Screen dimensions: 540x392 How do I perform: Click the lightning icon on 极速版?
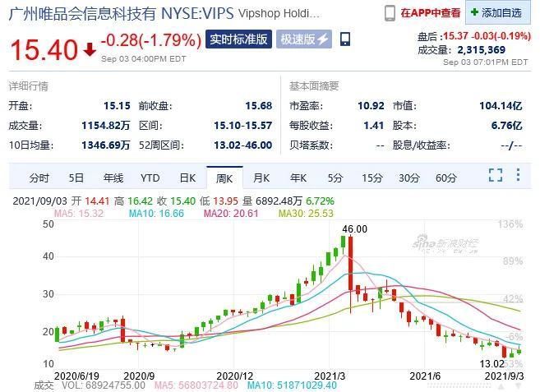[323, 39]
